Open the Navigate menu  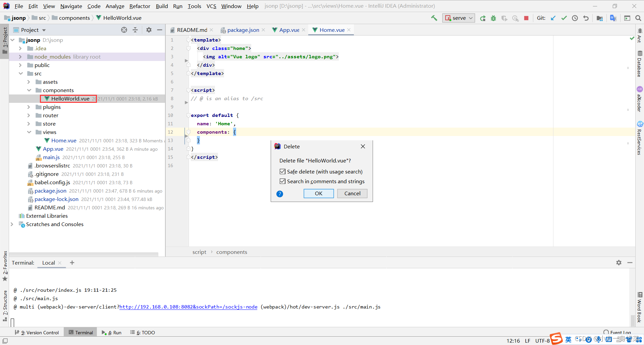[71, 6]
